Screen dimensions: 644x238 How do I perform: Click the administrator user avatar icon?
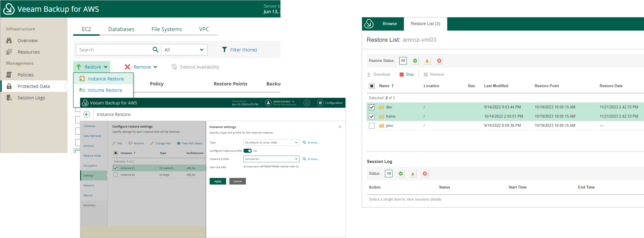[268, 103]
